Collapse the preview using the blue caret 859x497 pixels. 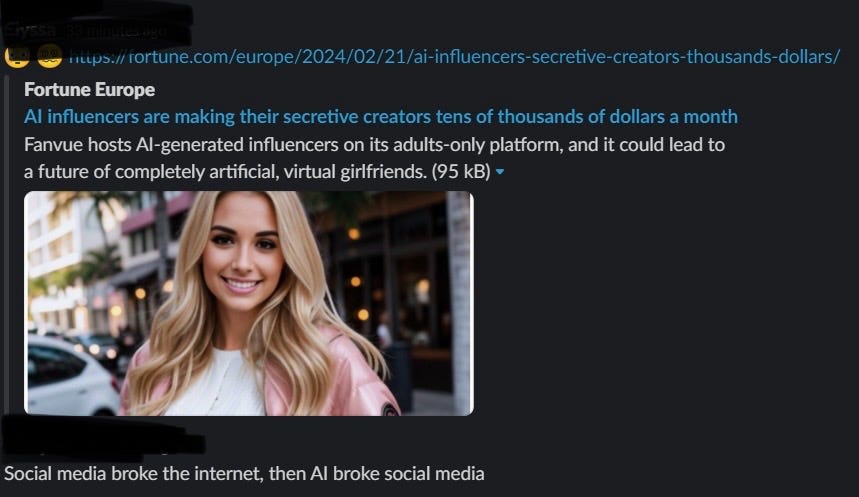click(500, 172)
